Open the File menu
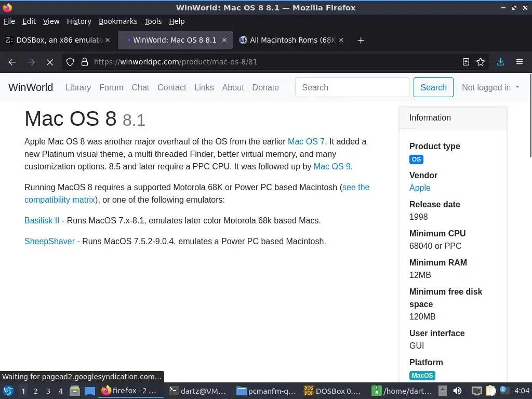The width and height of the screenshot is (532, 399). [9, 21]
